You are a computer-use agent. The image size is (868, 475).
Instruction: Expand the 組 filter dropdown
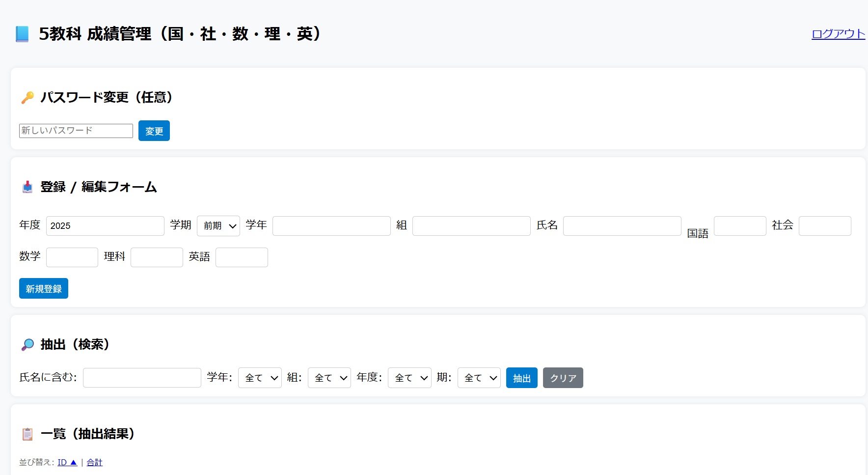tap(329, 378)
